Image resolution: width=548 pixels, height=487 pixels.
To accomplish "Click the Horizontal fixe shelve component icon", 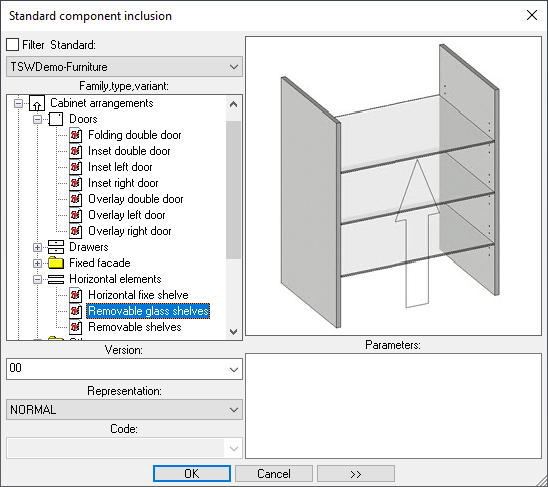I will pos(75,295).
